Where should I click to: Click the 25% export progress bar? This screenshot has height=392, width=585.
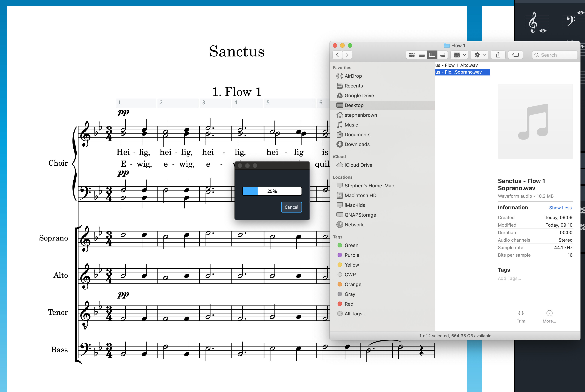tap(272, 191)
